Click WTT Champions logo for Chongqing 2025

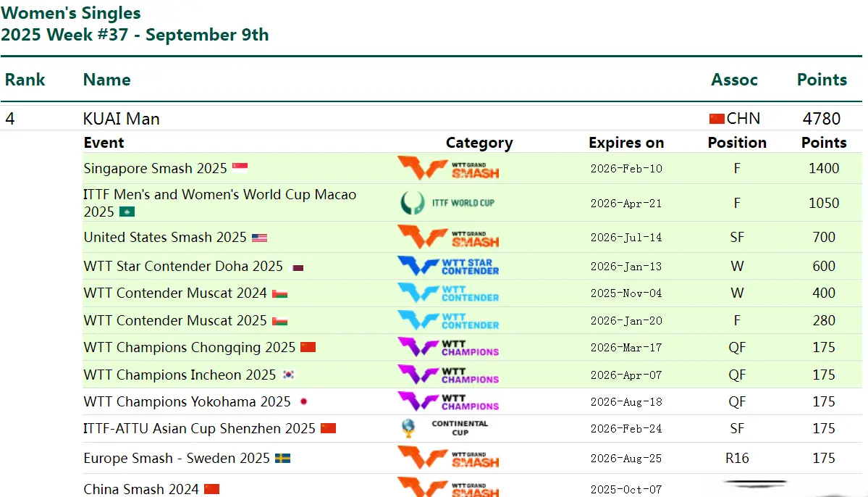[x=448, y=347]
